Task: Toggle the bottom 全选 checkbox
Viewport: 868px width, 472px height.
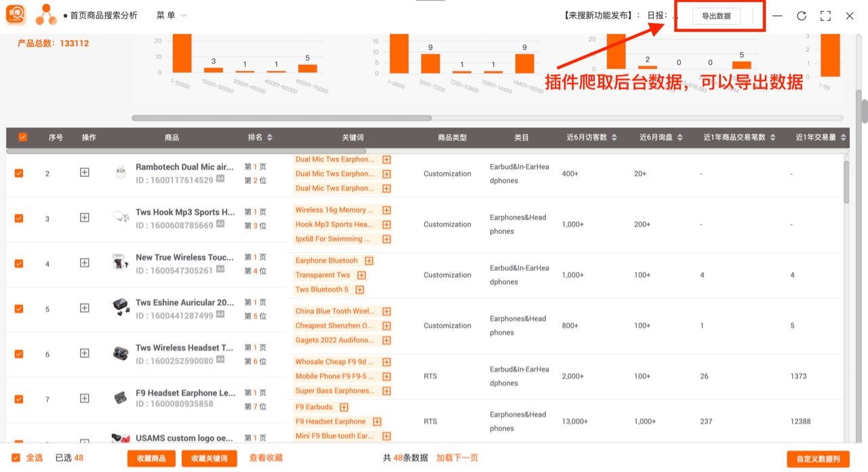Action: 16,458
